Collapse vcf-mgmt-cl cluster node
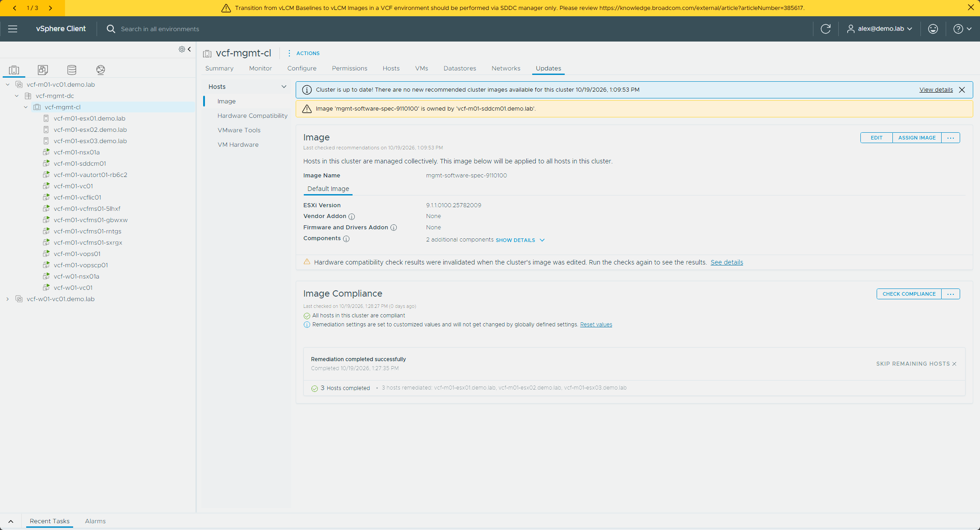980x530 pixels. tap(26, 107)
